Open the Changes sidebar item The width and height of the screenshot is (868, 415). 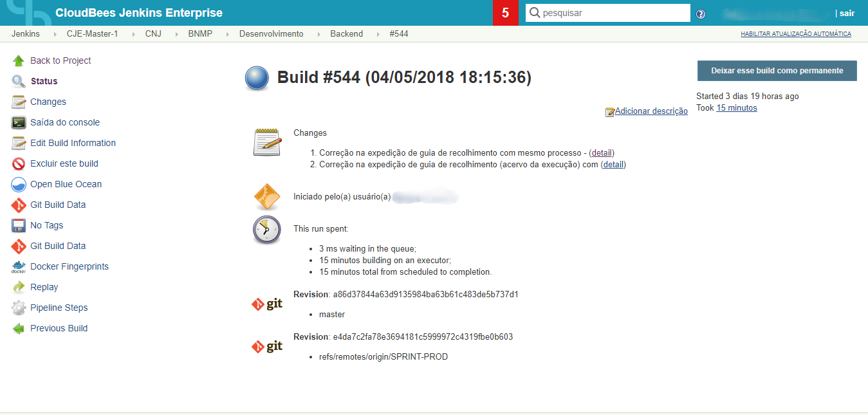point(48,102)
